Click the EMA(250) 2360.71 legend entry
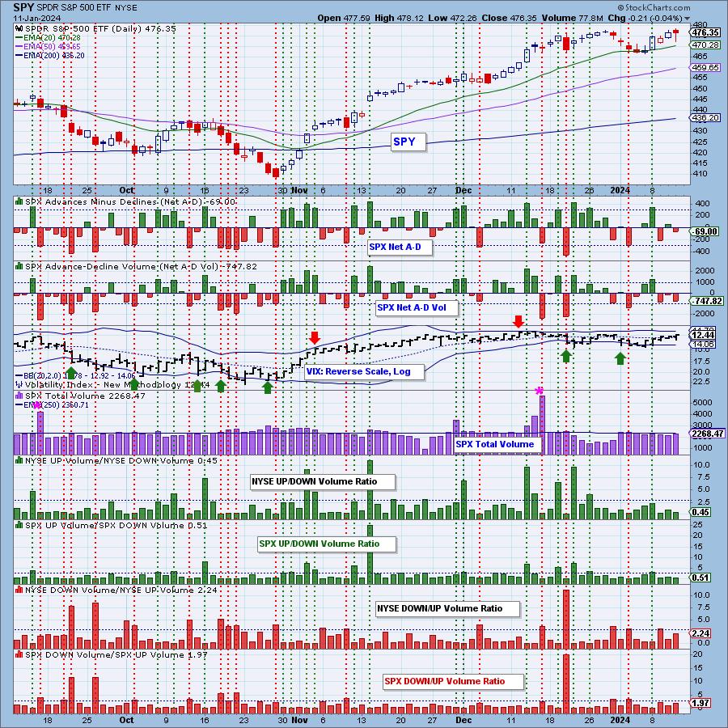The image size is (728, 728). point(52,405)
